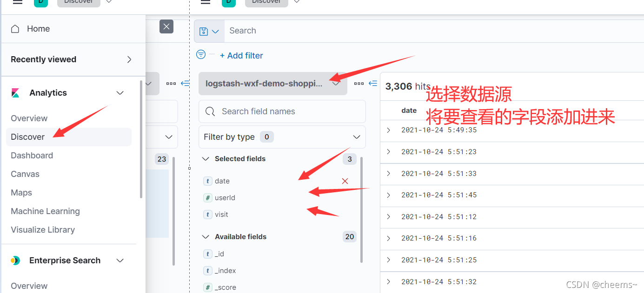Expand the Recently viewed section
Image resolution: width=644 pixels, height=293 pixels.
129,59
